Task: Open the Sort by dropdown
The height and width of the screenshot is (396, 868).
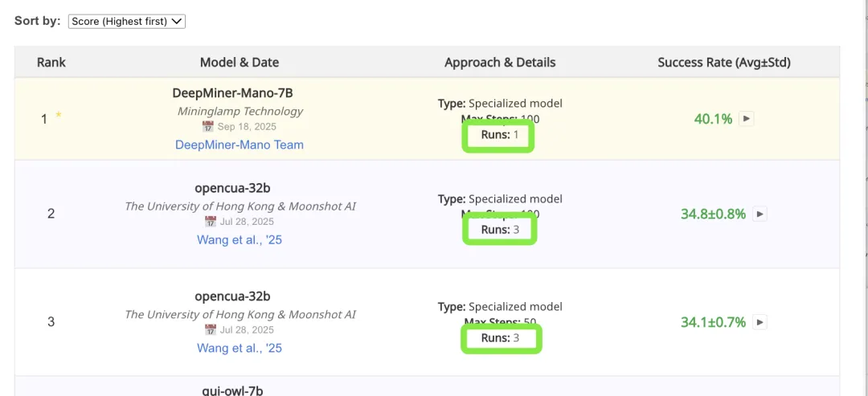Action: click(127, 22)
